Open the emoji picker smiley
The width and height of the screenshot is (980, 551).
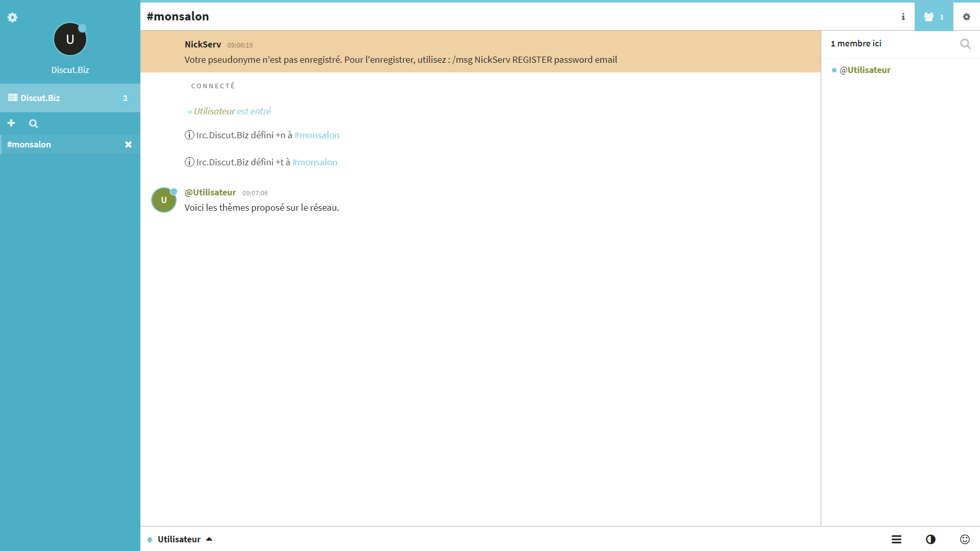965,539
